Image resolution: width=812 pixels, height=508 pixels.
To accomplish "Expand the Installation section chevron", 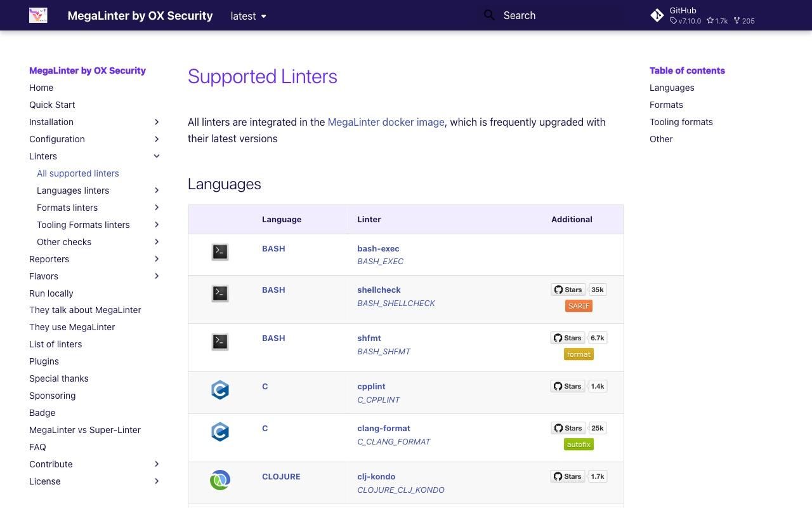I will [x=157, y=122].
